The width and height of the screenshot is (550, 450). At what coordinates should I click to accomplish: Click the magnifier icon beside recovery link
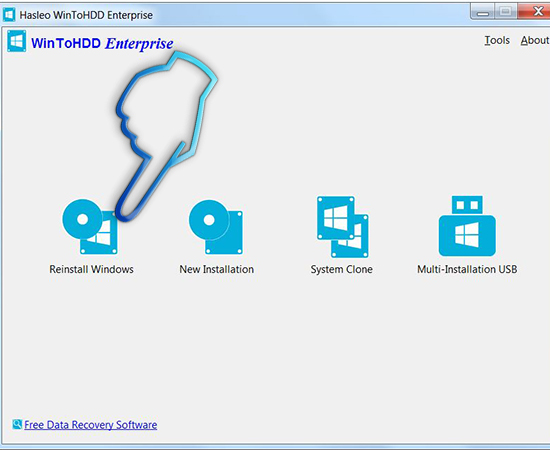pos(17,424)
